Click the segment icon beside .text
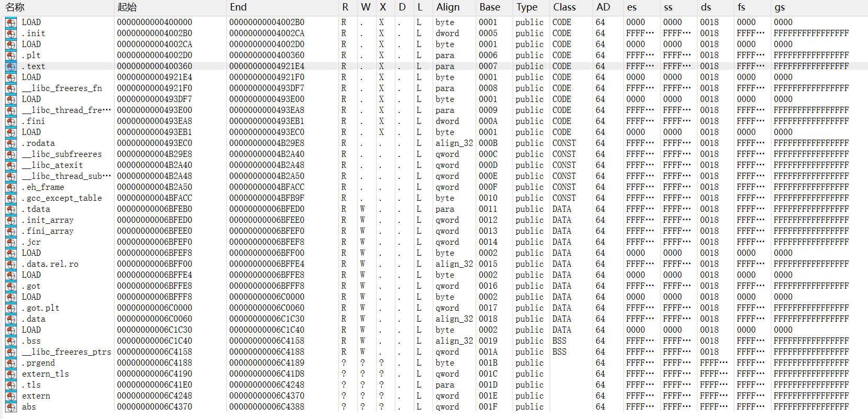The height and width of the screenshot is (419, 868). (x=10, y=66)
